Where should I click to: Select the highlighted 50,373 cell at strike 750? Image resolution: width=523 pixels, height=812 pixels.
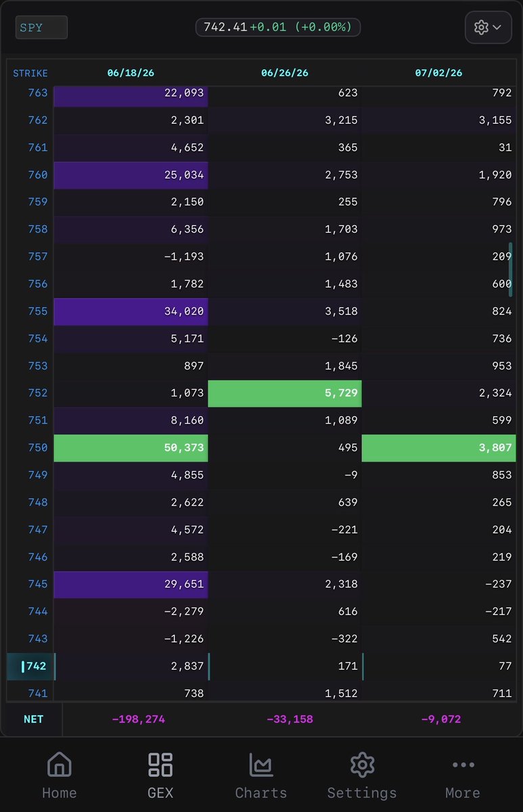[131, 448]
